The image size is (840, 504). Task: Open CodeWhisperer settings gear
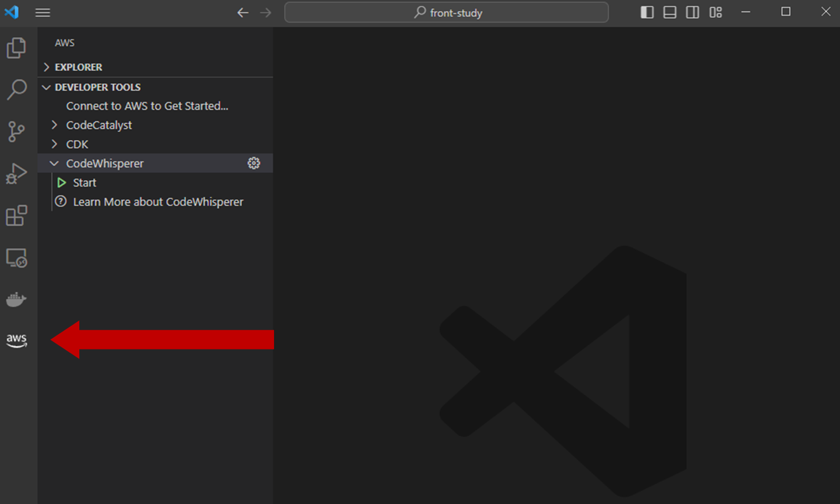tap(254, 163)
